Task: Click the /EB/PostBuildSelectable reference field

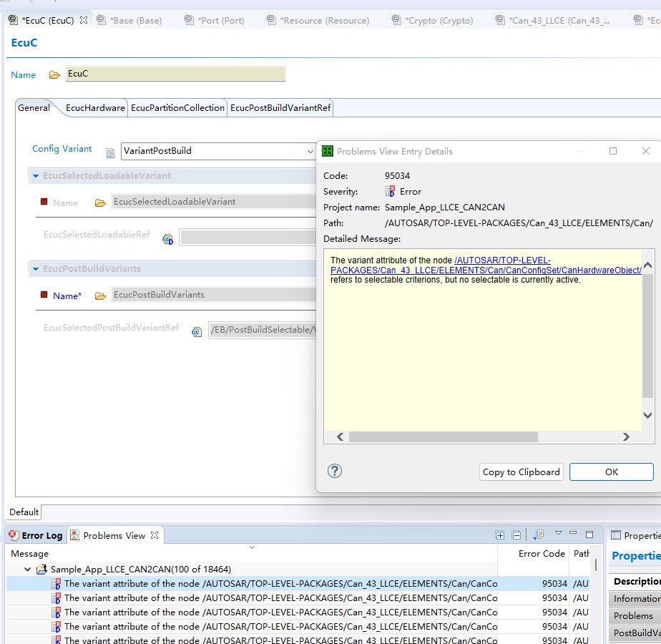Action: (263, 330)
